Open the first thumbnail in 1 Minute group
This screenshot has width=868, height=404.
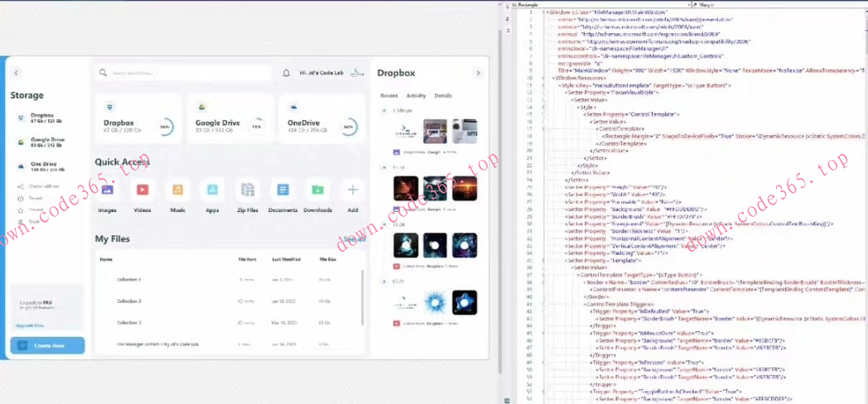[x=406, y=131]
